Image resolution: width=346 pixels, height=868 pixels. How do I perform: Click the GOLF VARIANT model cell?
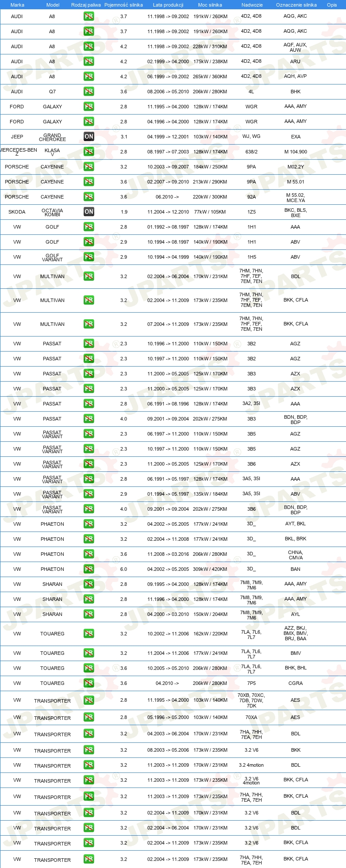pos(52,257)
